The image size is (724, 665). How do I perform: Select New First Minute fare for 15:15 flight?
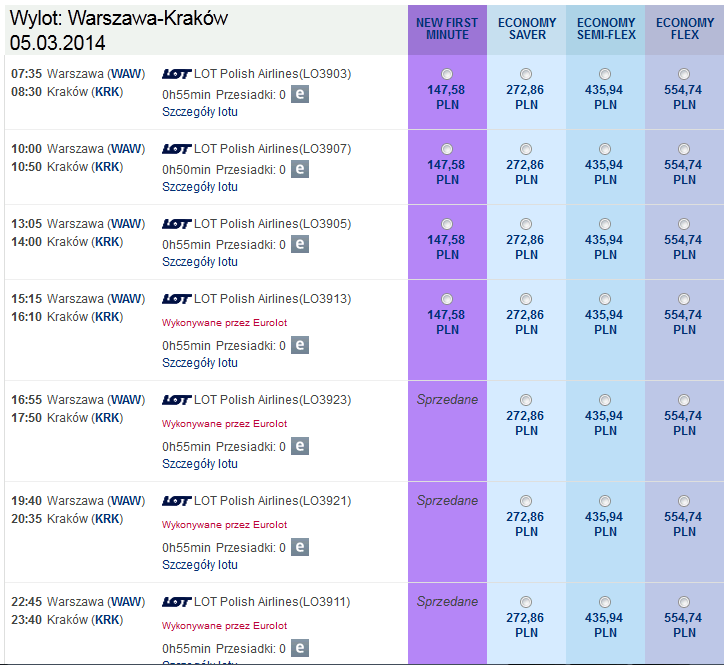point(447,299)
